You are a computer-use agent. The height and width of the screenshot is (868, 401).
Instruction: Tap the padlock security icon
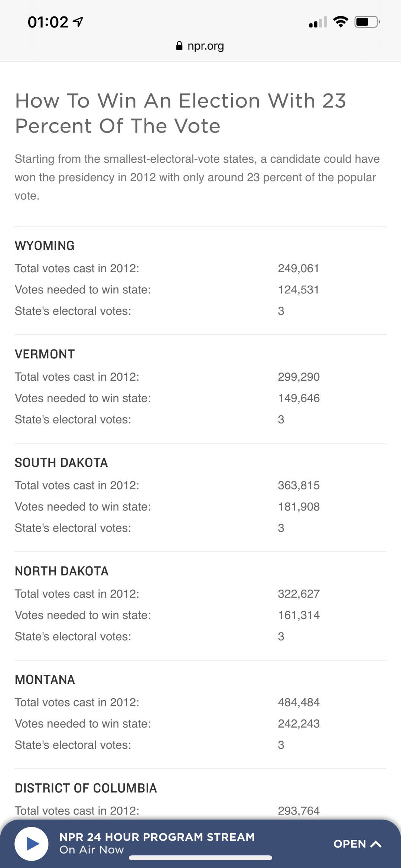[x=179, y=46]
